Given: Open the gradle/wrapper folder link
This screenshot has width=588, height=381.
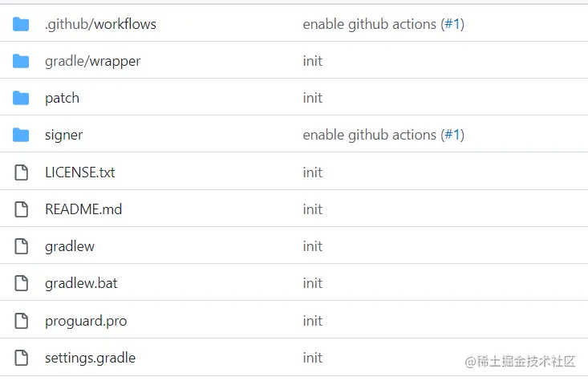Looking at the screenshot, I should click(92, 61).
